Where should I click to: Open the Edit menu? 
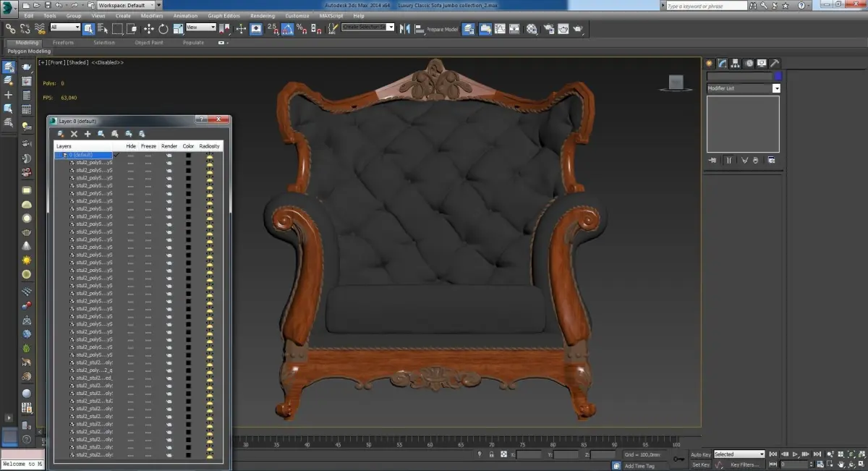click(x=28, y=15)
